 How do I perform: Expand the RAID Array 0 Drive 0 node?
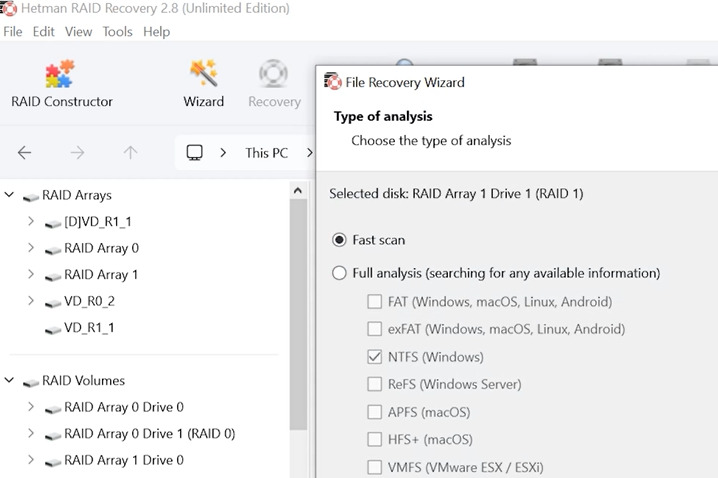point(31,407)
